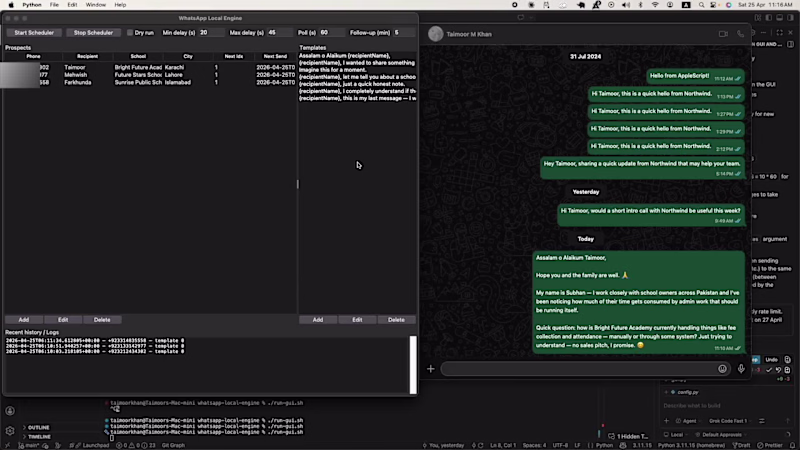Open the Agent mode dropdown
The height and width of the screenshot is (450, 800).
688,421
